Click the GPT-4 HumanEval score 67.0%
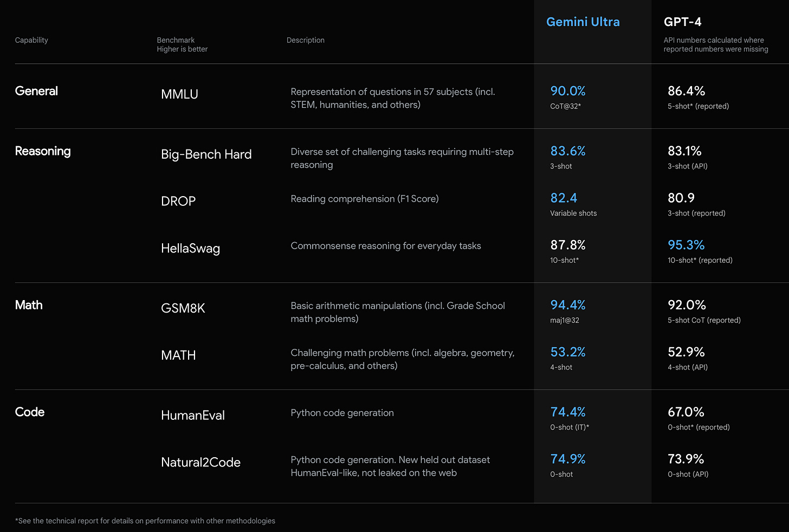The image size is (789, 532). pos(686,412)
